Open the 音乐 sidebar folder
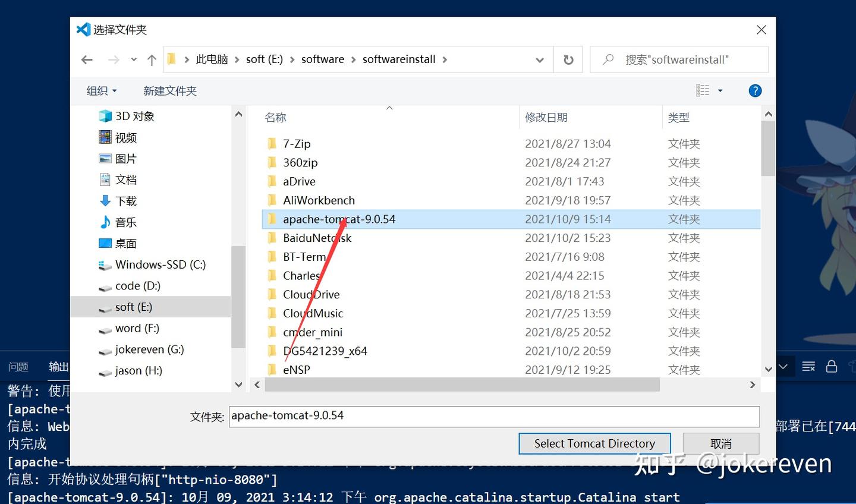This screenshot has height=504, width=856. pos(126,222)
